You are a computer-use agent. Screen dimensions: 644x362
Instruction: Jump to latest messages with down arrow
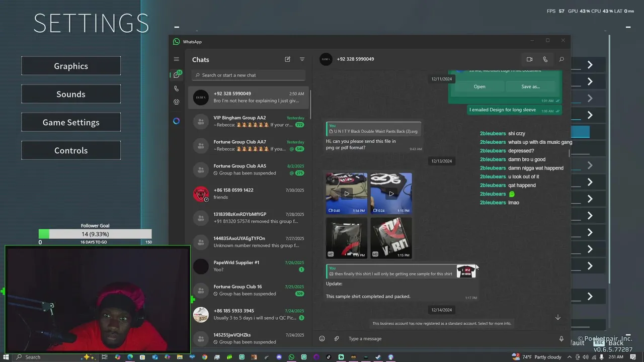point(557,317)
